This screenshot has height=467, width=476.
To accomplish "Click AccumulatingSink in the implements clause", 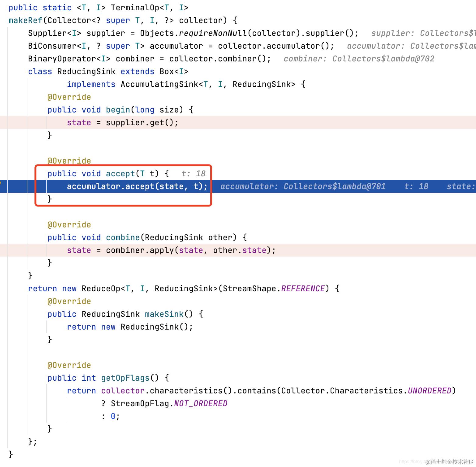I will click(159, 84).
